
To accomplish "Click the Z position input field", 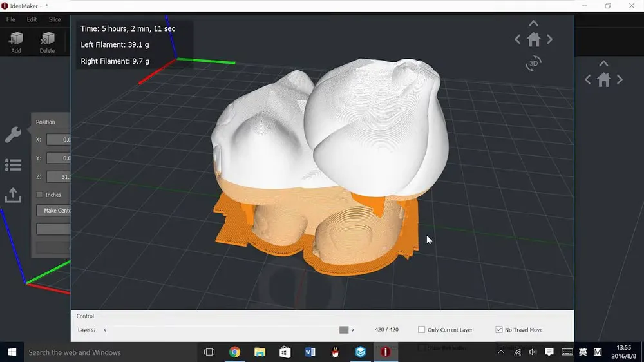I will (x=59, y=176).
